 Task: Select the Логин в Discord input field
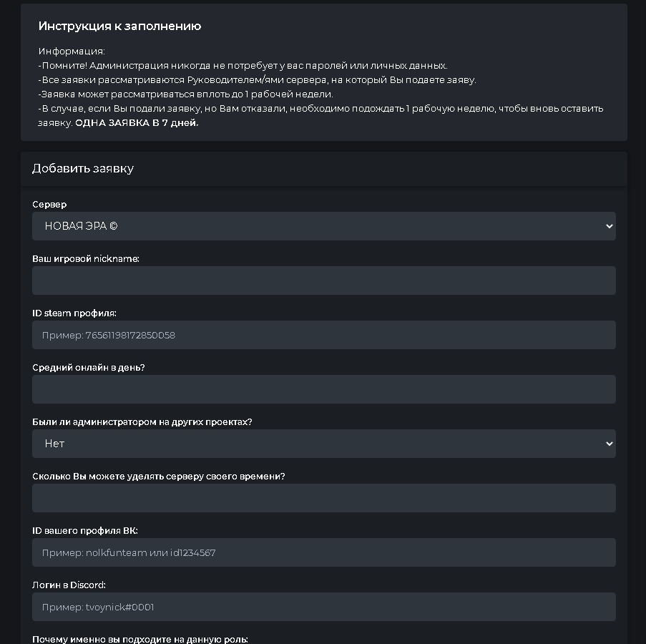(x=324, y=607)
